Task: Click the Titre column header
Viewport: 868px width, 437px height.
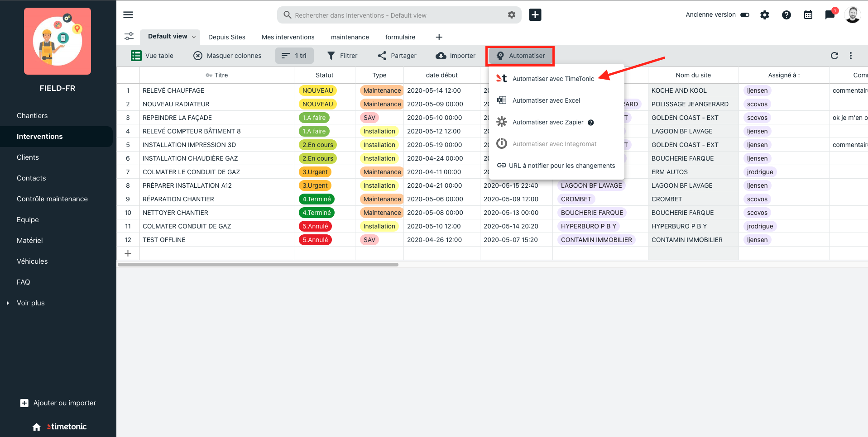Action: point(217,75)
